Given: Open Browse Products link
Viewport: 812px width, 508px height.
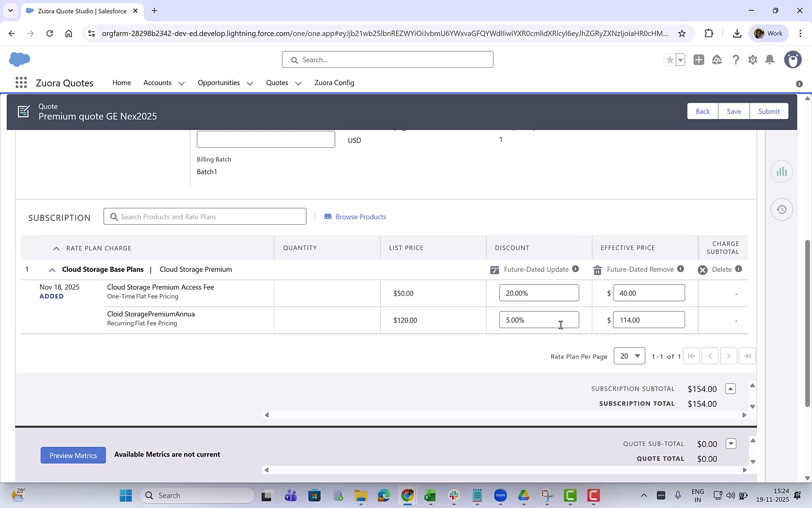Looking at the screenshot, I should point(361,216).
